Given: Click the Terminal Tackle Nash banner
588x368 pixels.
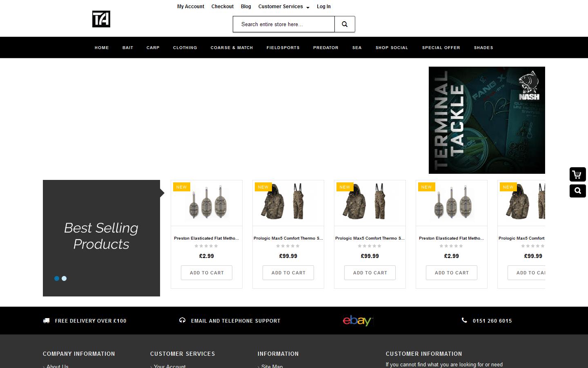Looking at the screenshot, I should pos(487,120).
